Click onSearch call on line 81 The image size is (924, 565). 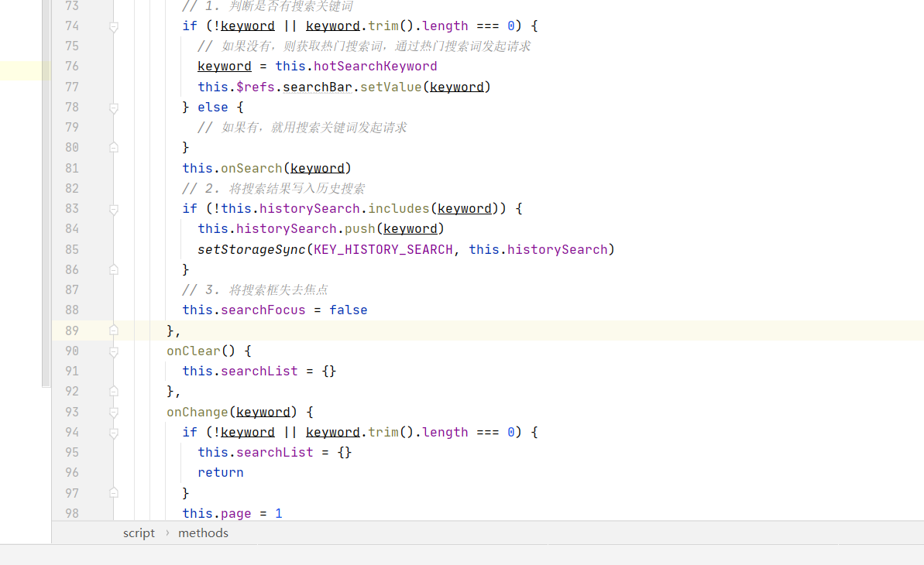point(252,169)
